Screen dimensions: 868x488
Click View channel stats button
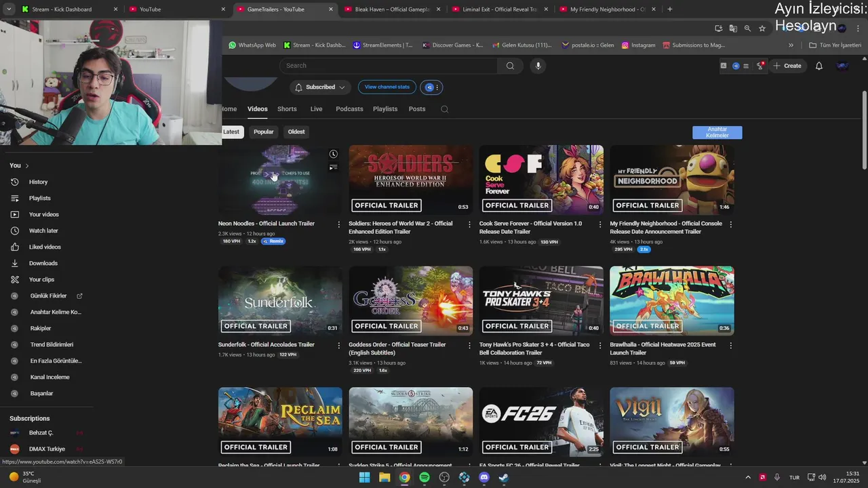387,87
